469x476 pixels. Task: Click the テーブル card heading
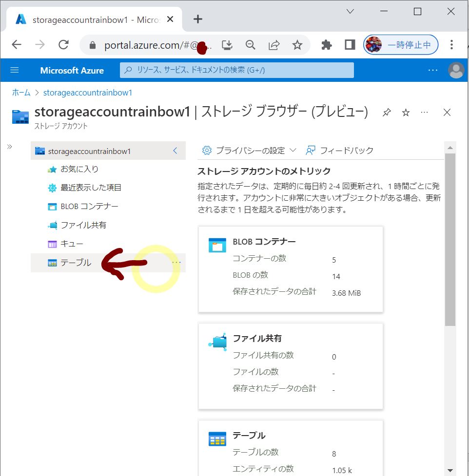pos(249,436)
